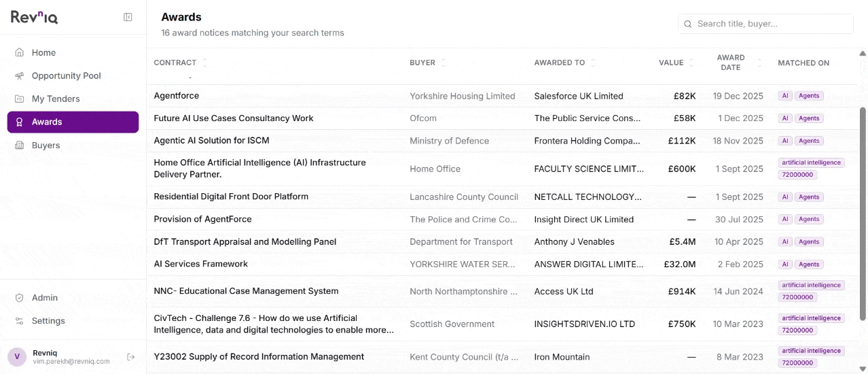This screenshot has width=868, height=374.
Task: Click awardee Anthony J Venables
Action: point(574,241)
